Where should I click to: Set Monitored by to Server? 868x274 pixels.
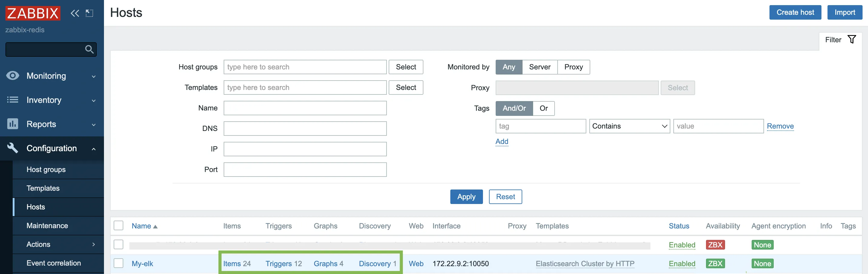coord(539,67)
